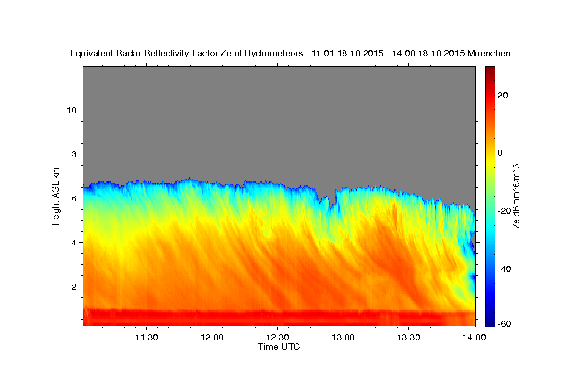Click the height tick label '8'
This screenshot has width=588, height=392.
coord(73,154)
